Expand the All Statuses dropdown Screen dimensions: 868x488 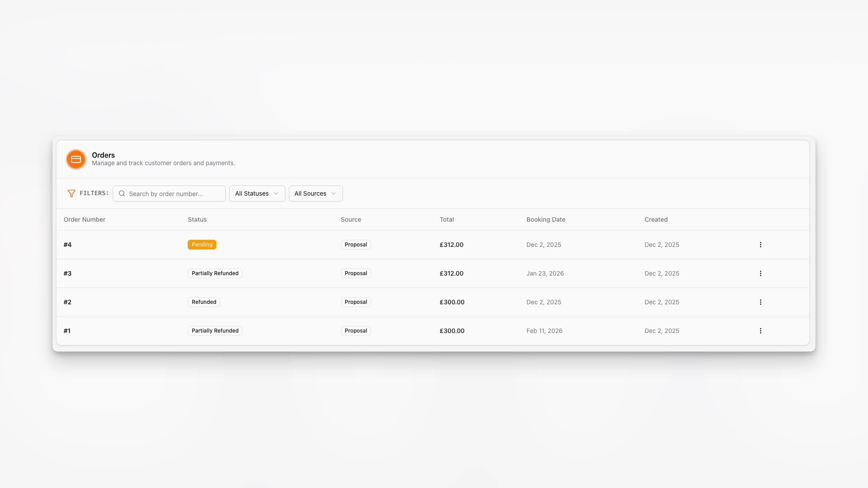[x=257, y=193]
